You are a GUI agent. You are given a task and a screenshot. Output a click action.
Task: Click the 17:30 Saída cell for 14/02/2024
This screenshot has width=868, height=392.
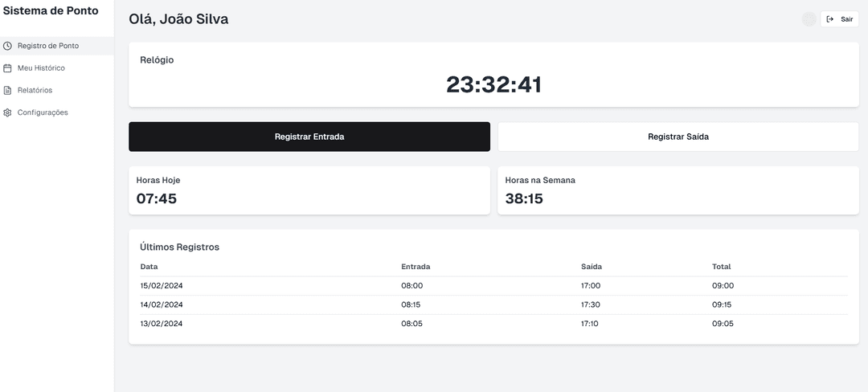(591, 305)
